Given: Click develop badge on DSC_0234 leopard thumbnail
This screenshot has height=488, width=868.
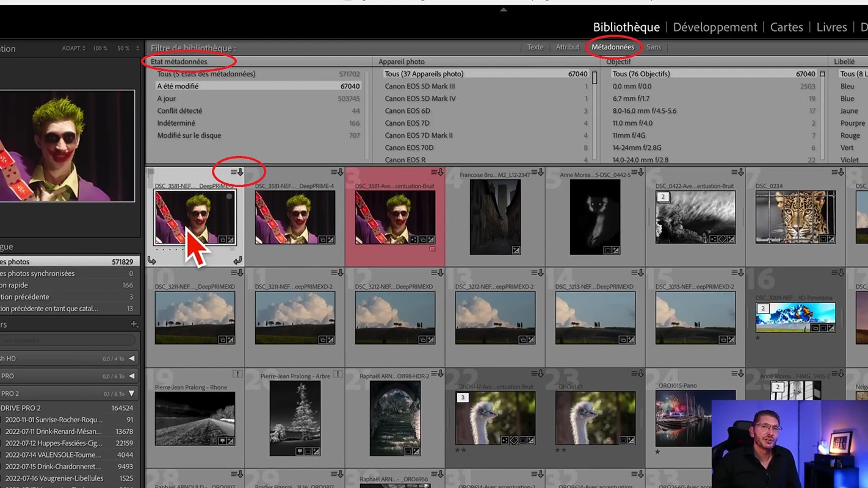Looking at the screenshot, I should 831,240.
